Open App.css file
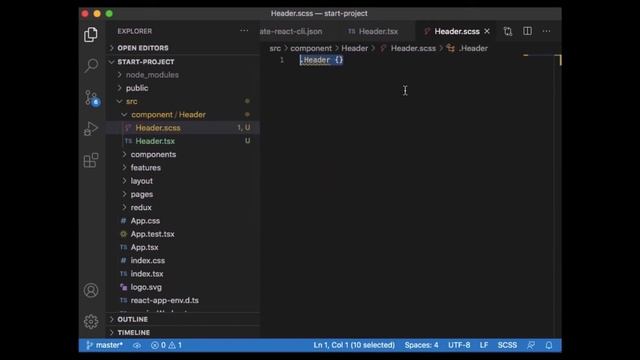Image resolution: width=640 pixels, height=360 pixels. [182, 221]
